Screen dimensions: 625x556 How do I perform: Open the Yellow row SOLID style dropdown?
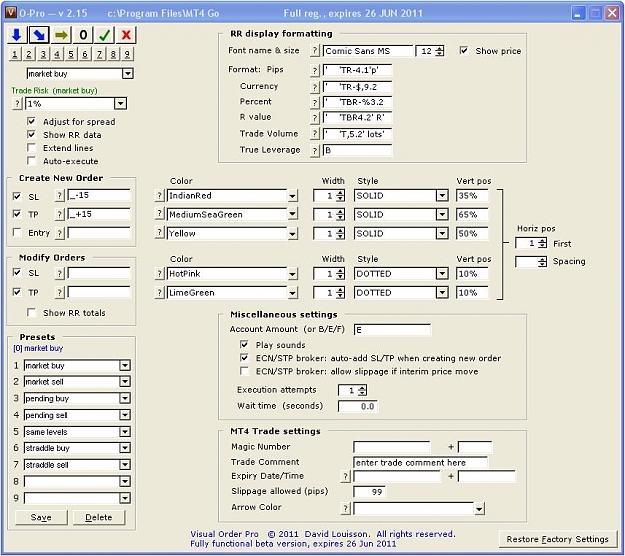(442, 234)
